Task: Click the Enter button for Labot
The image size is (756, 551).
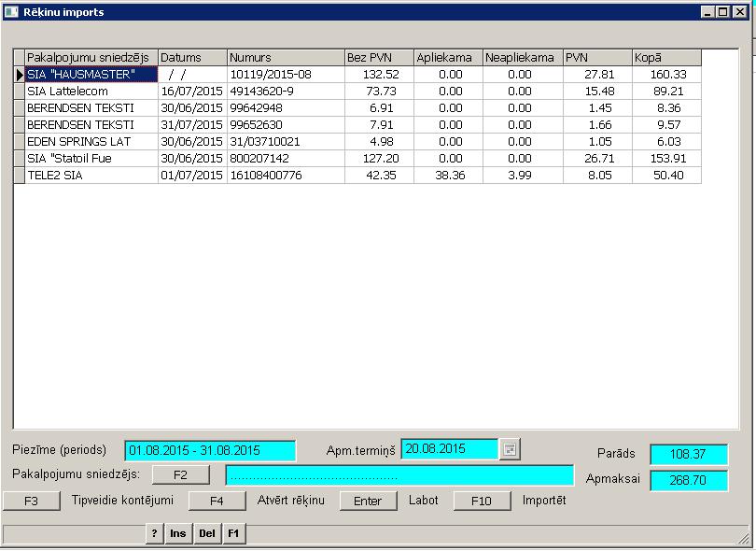Action: [x=368, y=501]
